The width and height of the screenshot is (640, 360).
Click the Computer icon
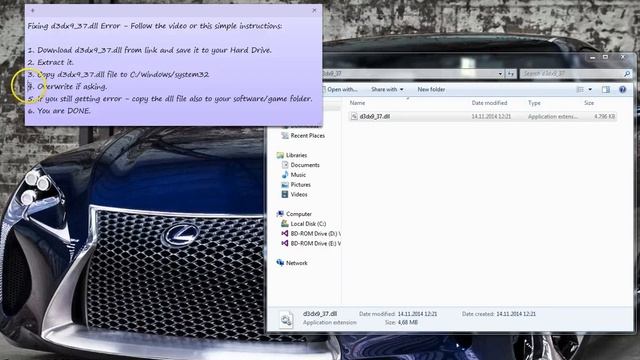click(x=280, y=214)
